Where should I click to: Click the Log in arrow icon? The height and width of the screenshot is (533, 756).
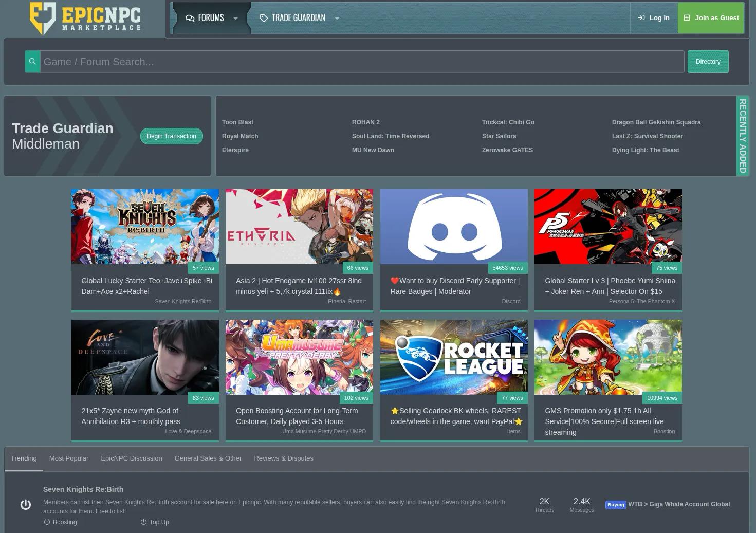point(641,18)
